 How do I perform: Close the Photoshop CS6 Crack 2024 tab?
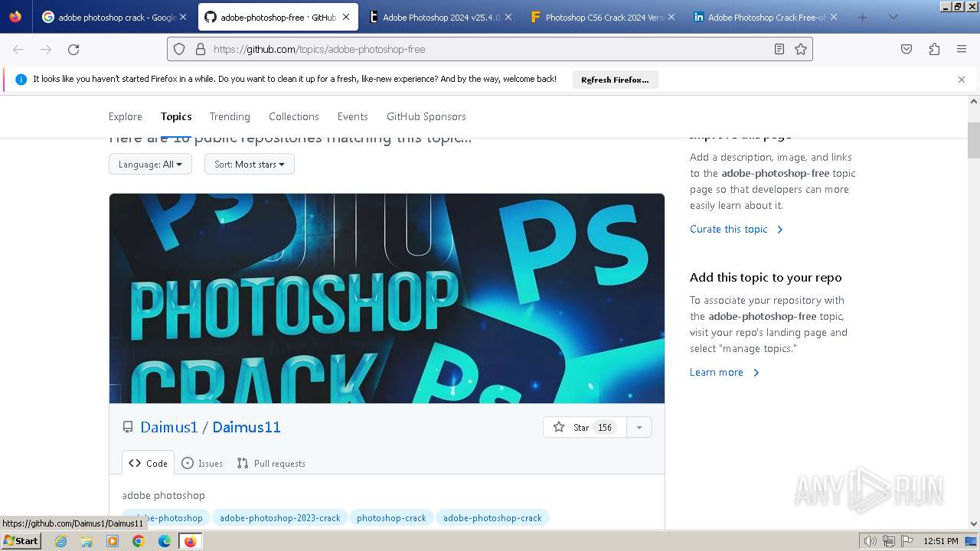[671, 17]
